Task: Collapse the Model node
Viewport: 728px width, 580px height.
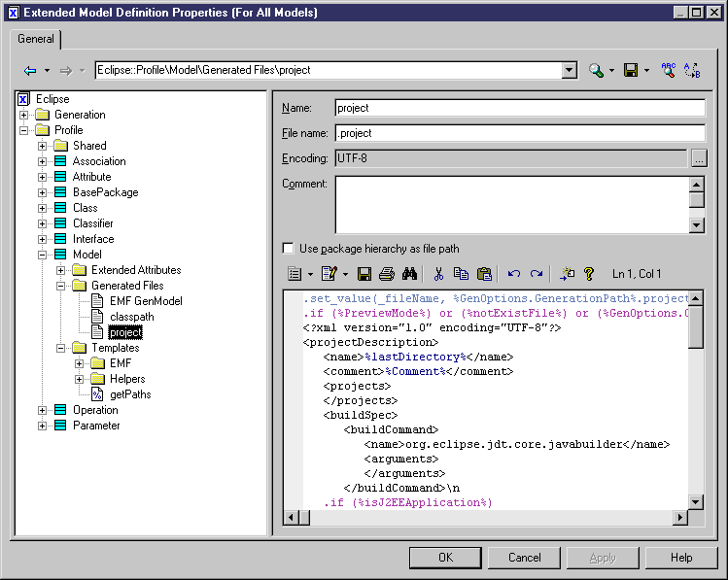Action: [x=42, y=255]
